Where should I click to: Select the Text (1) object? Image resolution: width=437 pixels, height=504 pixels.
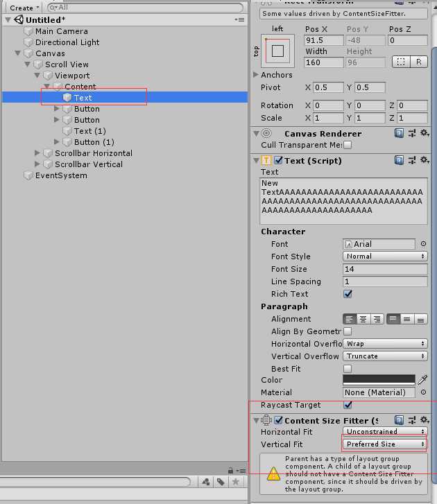(x=89, y=131)
